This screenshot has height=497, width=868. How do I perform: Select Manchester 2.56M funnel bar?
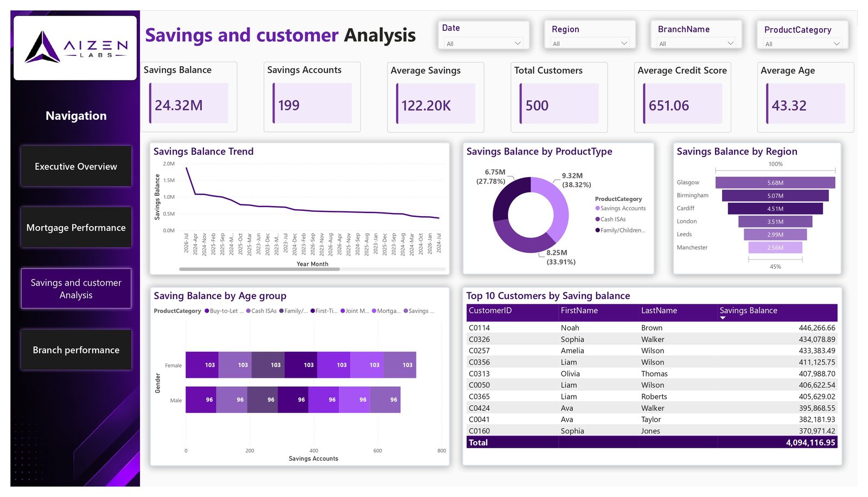pyautogui.click(x=775, y=248)
